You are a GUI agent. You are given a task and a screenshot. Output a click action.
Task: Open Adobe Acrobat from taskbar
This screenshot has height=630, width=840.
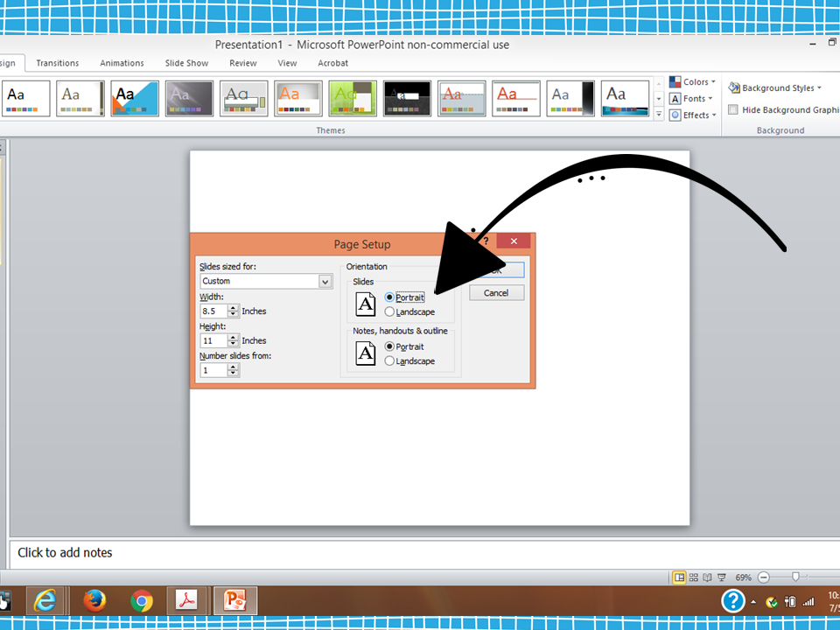tap(186, 600)
